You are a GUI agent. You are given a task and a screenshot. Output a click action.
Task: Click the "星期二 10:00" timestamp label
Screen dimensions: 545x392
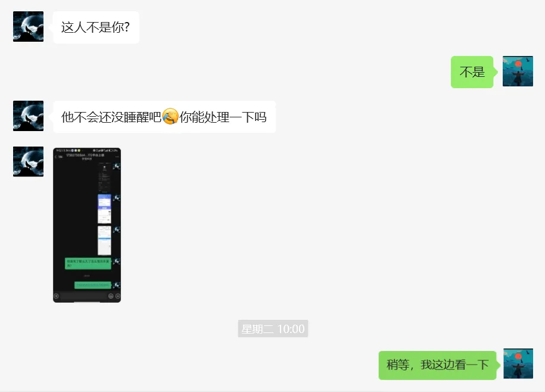(273, 328)
